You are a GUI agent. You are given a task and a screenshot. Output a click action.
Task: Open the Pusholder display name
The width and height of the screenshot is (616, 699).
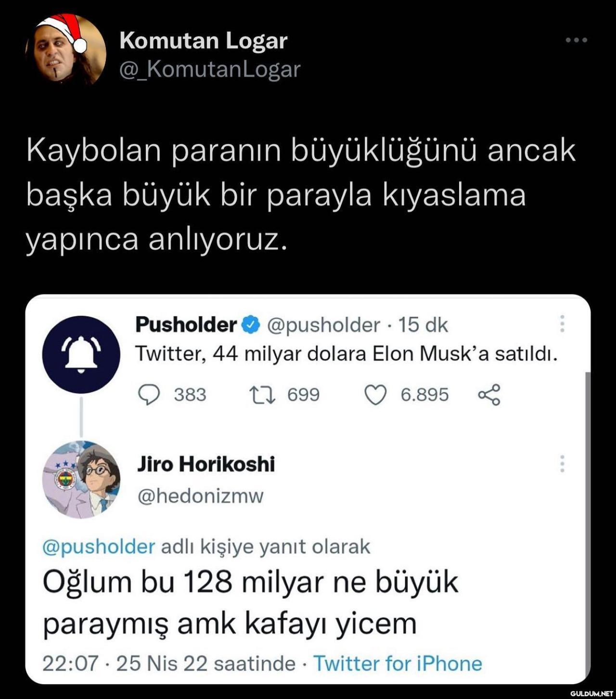click(x=186, y=325)
